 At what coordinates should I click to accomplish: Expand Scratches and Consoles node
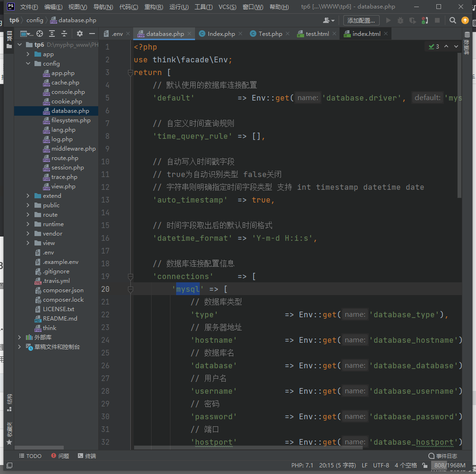click(x=20, y=347)
